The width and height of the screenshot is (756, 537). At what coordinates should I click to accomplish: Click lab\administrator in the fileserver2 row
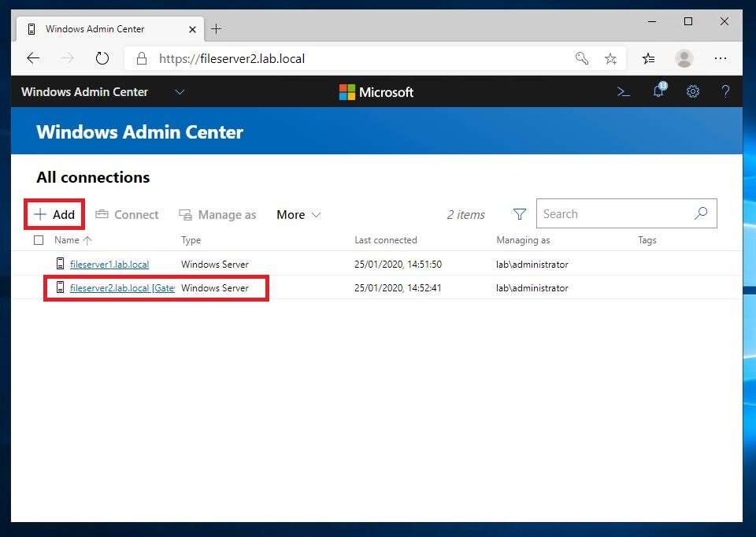[532, 287]
